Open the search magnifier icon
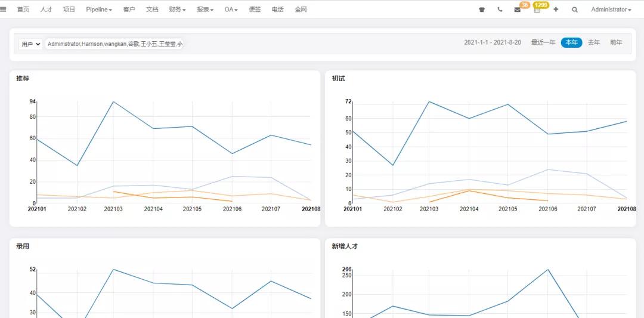Image resolution: width=644 pixels, height=318 pixels. click(x=575, y=10)
